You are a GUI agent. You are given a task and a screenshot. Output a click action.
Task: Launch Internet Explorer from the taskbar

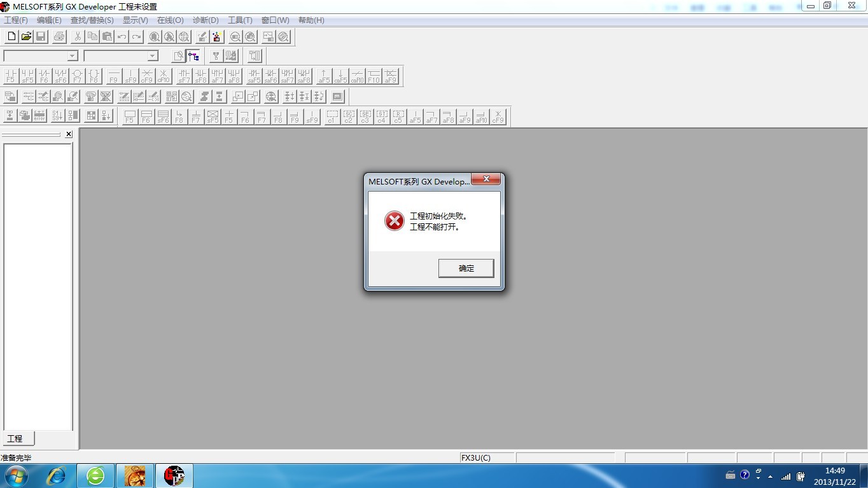[57, 476]
